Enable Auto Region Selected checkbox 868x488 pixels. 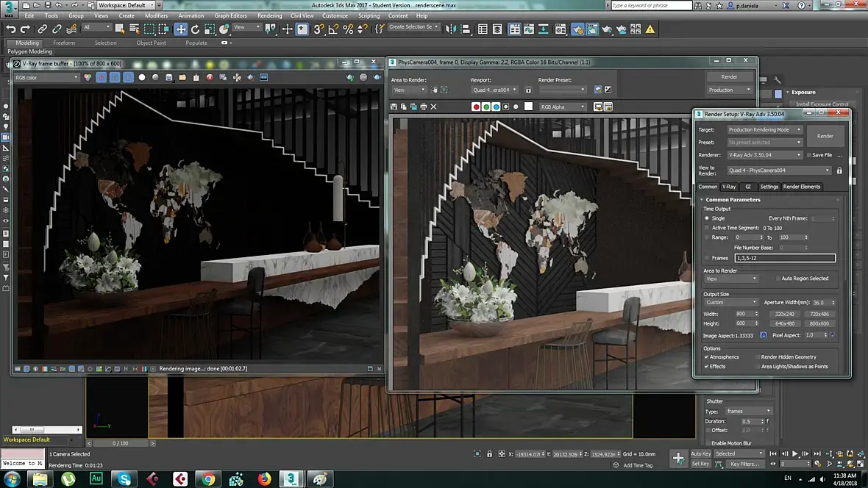point(778,279)
